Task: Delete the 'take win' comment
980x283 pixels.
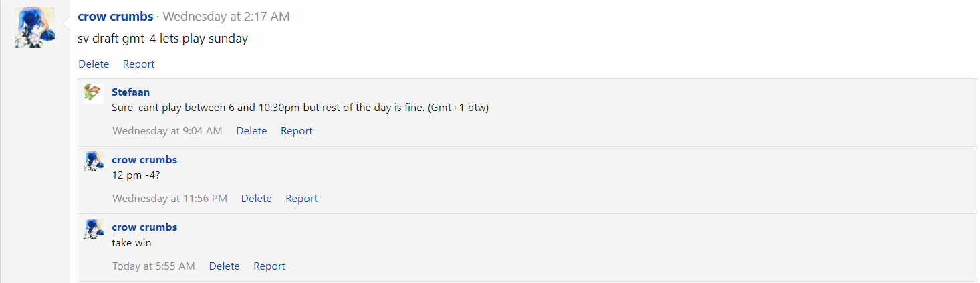Action: [224, 266]
